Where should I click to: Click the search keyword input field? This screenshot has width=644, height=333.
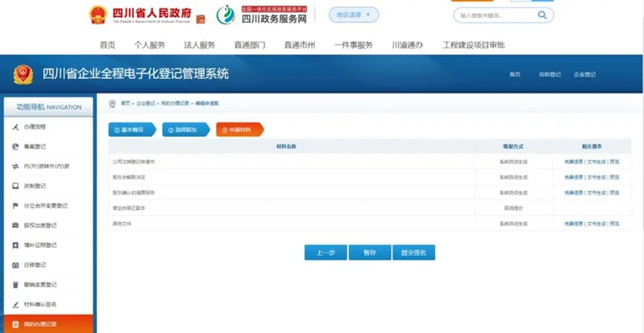click(x=497, y=15)
